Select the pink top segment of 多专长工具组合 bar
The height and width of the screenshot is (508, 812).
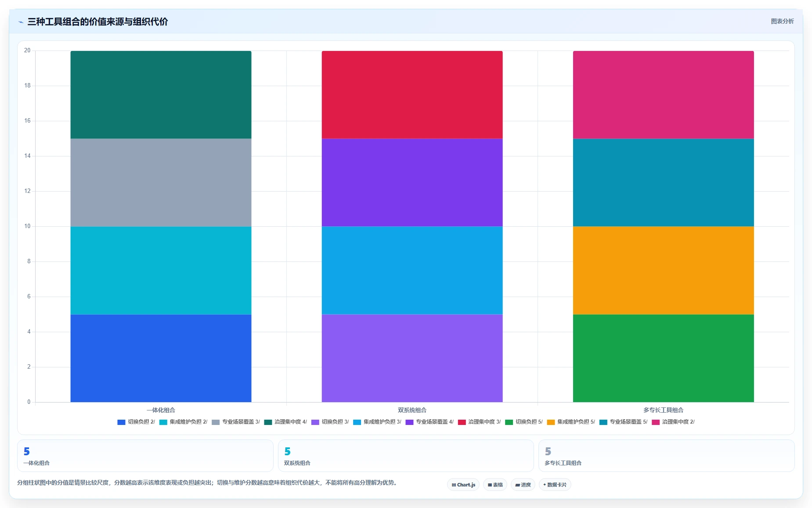(663, 95)
